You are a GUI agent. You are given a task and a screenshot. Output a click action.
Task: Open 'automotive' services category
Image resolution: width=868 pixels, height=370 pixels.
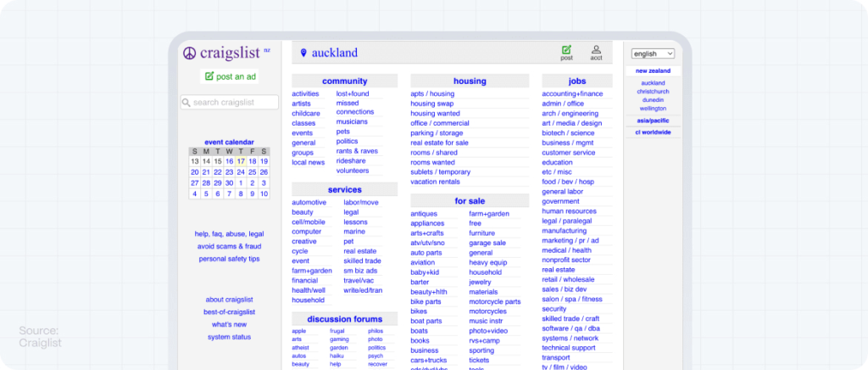pos(309,202)
